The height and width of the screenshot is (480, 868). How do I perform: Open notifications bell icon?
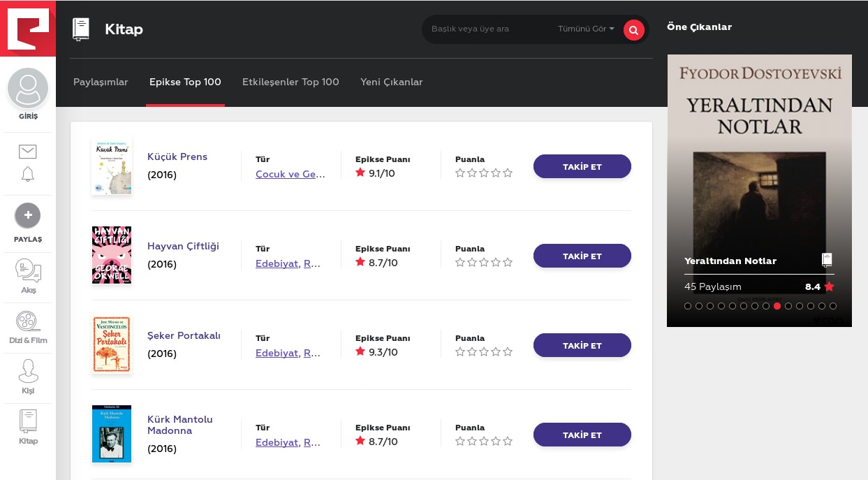[28, 174]
